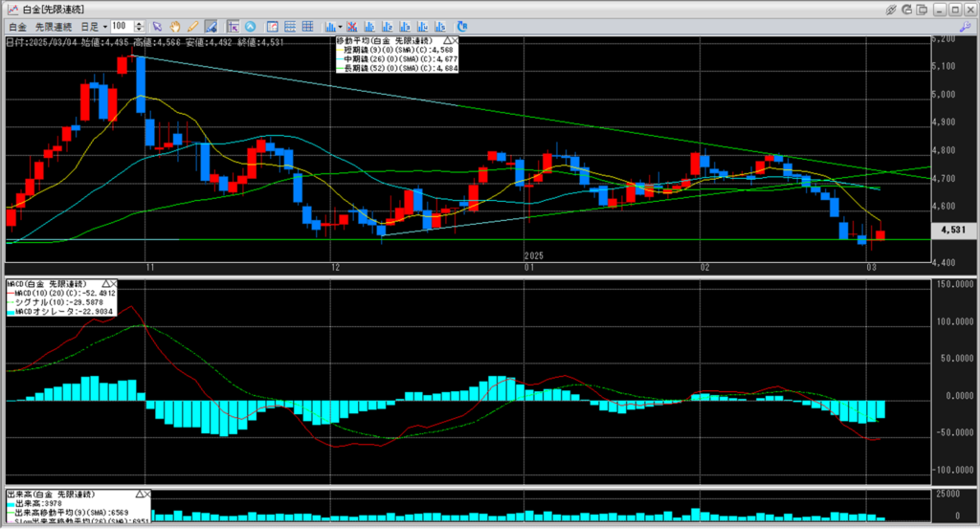Close the 出来高 volume legend box
Screen dimensions: 980x529
145,493
